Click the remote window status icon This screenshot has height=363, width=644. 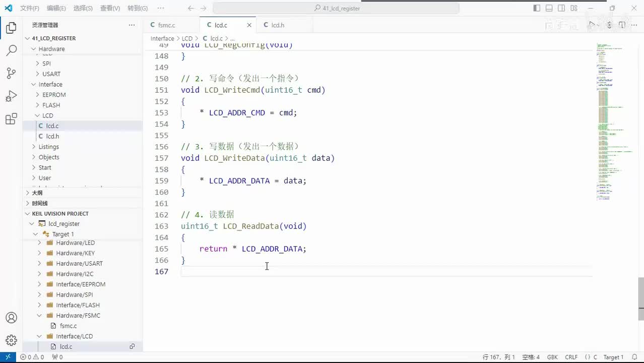coord(8,357)
